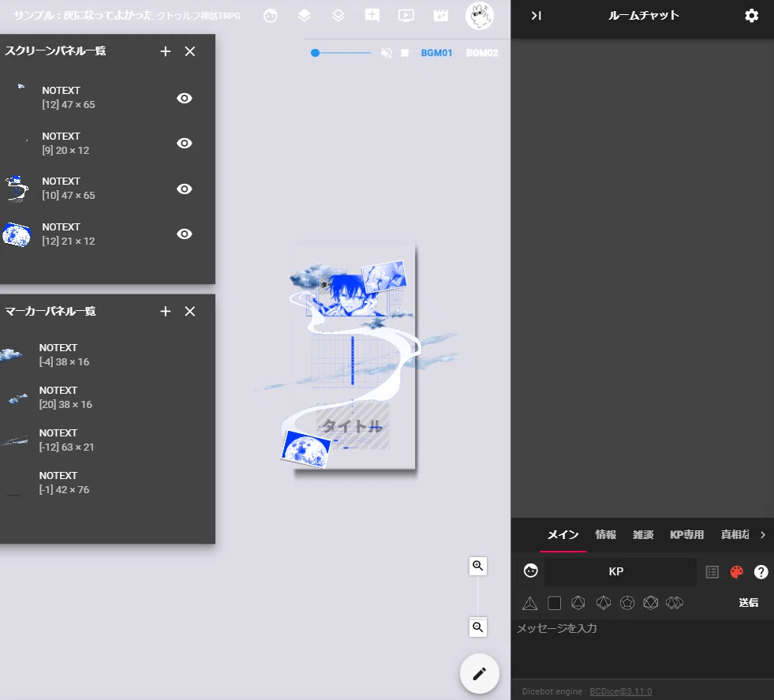Select screen panel [12] 47 × 65 text
Image resolution: width=774 pixels, height=700 pixels.
coord(69,97)
